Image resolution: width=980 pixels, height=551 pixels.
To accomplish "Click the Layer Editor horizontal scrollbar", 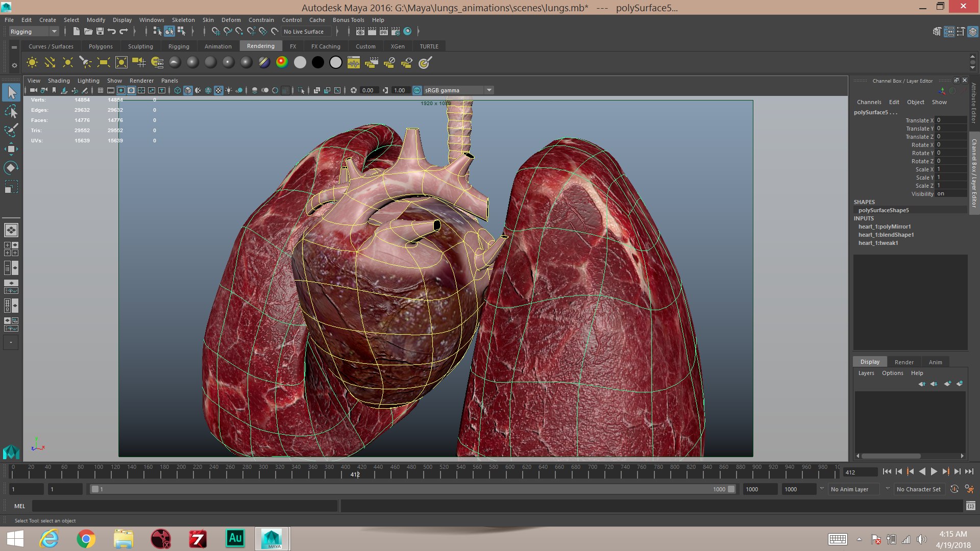I will [x=891, y=456].
